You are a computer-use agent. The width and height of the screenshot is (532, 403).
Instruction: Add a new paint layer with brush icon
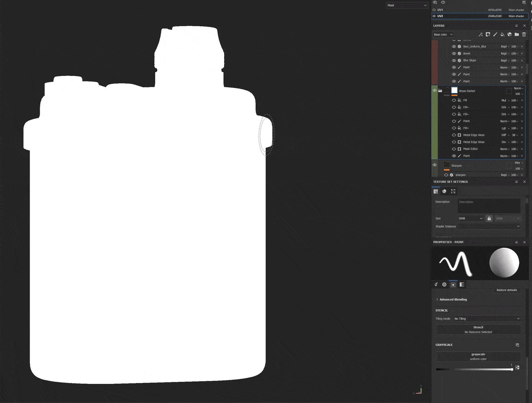495,34
